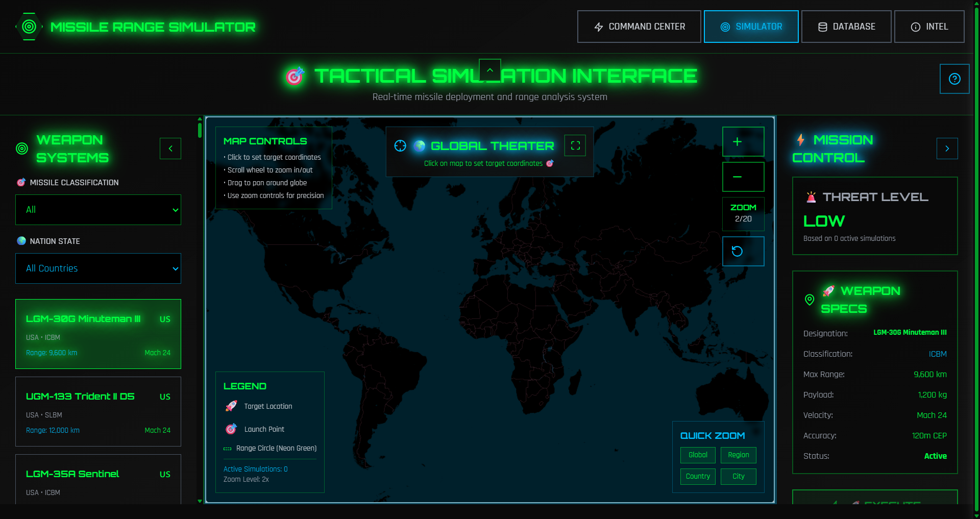This screenshot has height=519, width=980.
Task: Collapse the header with the up chevron
Action: 490,70
